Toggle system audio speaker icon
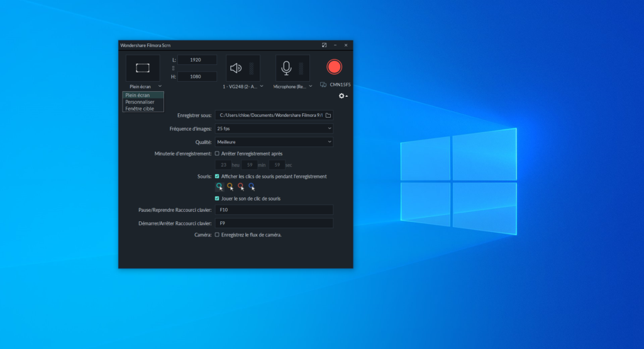Screen dimensions: 644x349 click(236, 68)
